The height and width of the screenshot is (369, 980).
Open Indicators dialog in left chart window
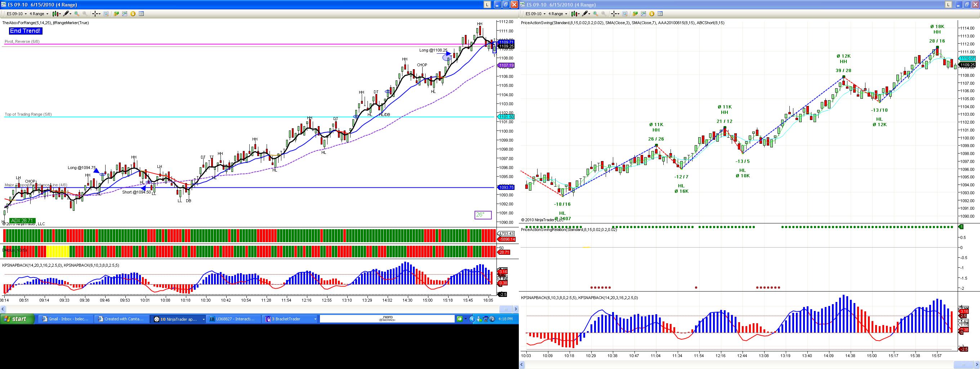coord(124,14)
